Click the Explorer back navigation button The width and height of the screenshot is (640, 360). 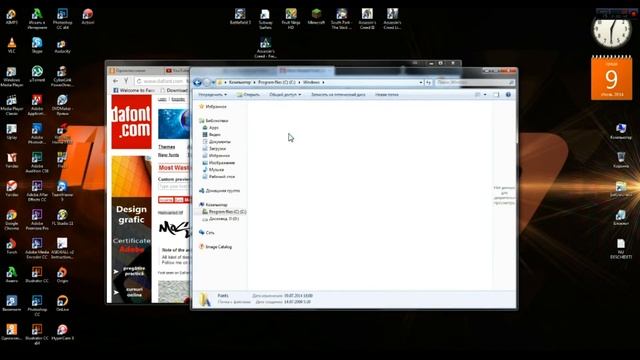[x=198, y=82]
